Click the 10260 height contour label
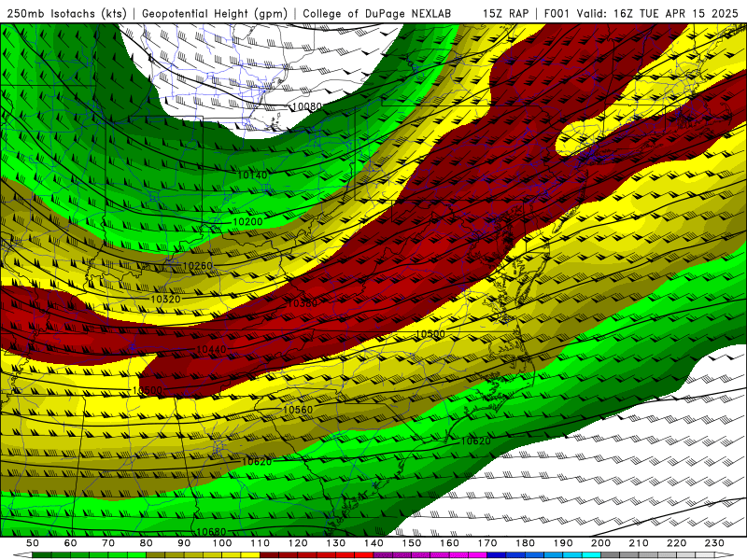The height and width of the screenshot is (560, 747). (198, 266)
